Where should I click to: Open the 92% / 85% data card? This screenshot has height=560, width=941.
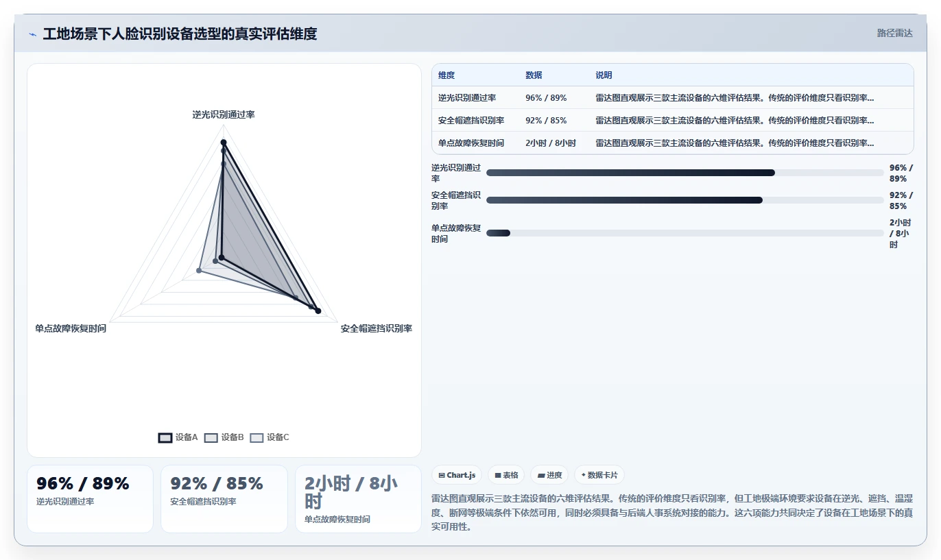pos(224,499)
